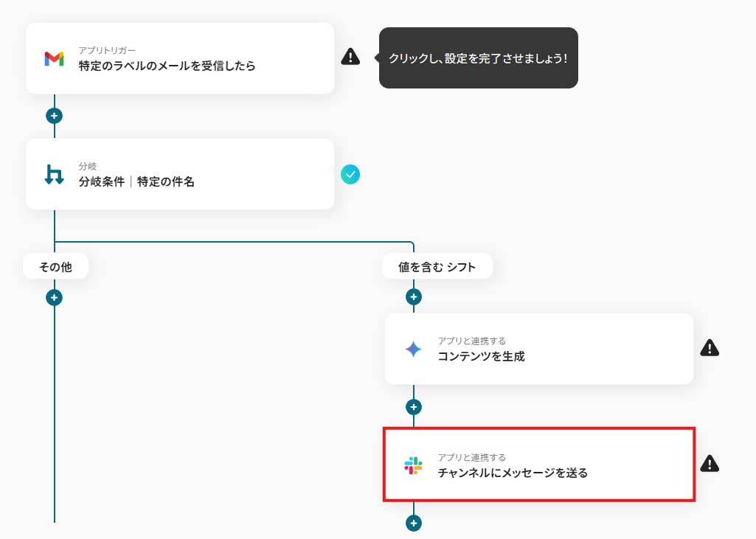Open the チャンネルにメッセージを送る step card

tap(539, 465)
